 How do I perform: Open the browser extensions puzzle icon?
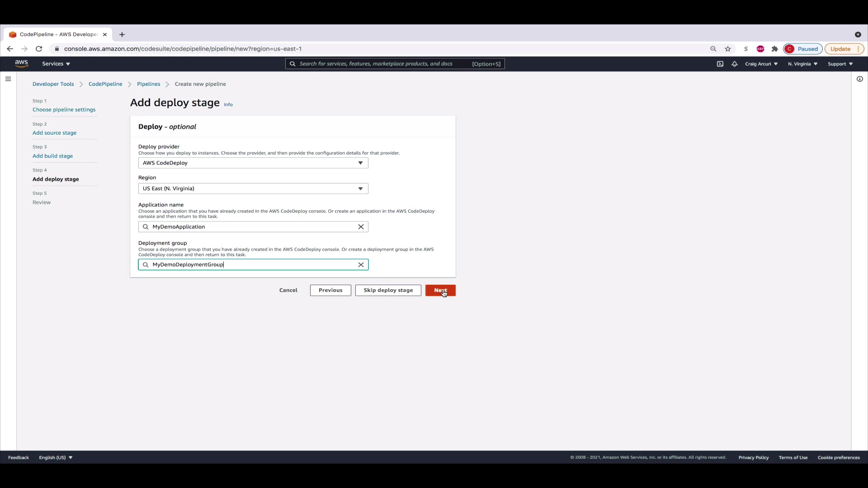tap(775, 49)
